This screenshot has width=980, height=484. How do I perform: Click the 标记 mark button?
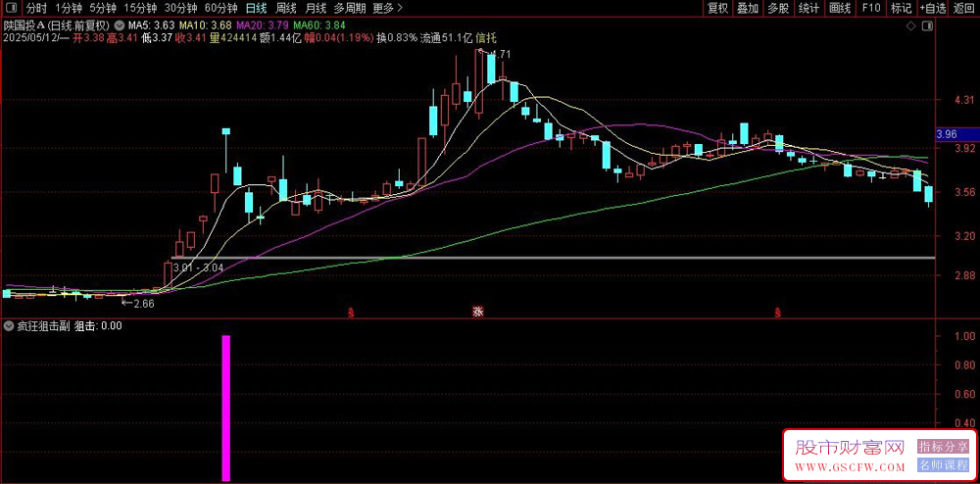point(901,8)
